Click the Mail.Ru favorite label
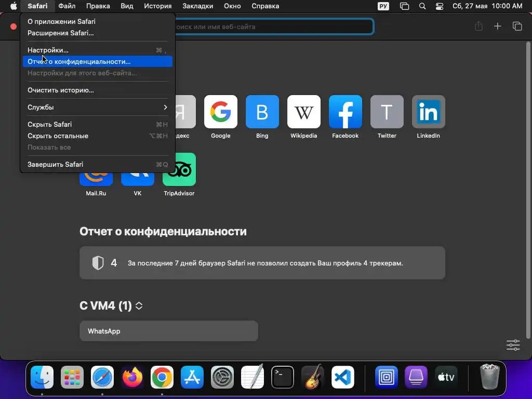 (x=96, y=193)
